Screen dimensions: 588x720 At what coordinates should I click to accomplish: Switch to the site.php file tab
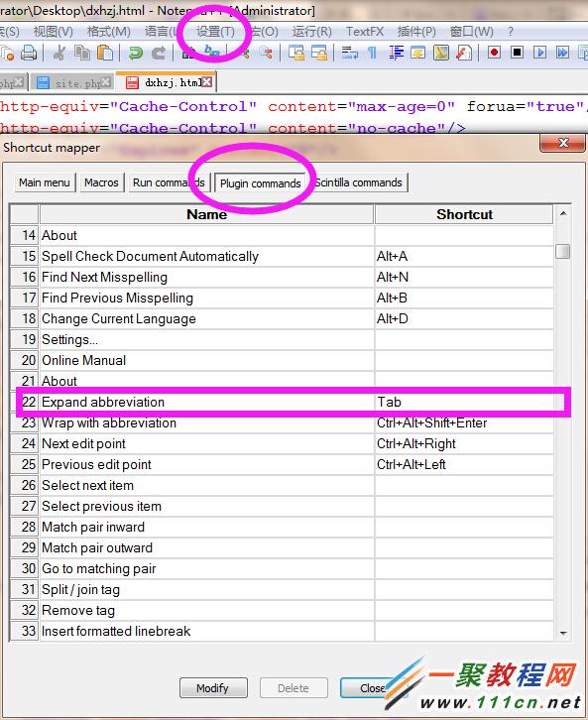pos(72,83)
